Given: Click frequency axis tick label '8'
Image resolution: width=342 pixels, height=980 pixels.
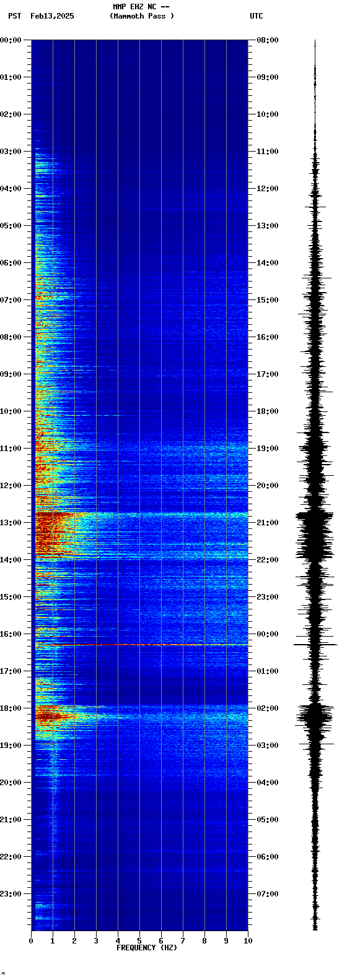Looking at the screenshot, I should (204, 941).
